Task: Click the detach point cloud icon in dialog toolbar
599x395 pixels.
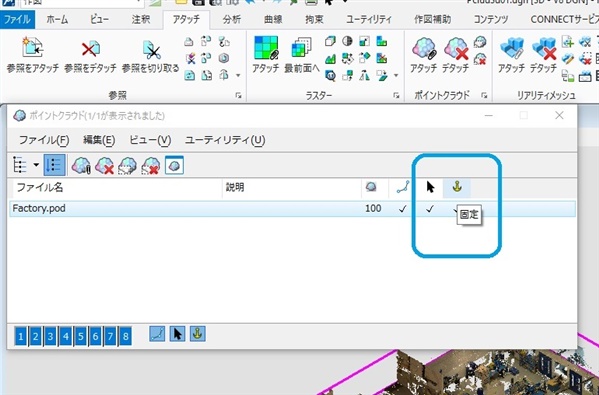Action: click(x=104, y=165)
